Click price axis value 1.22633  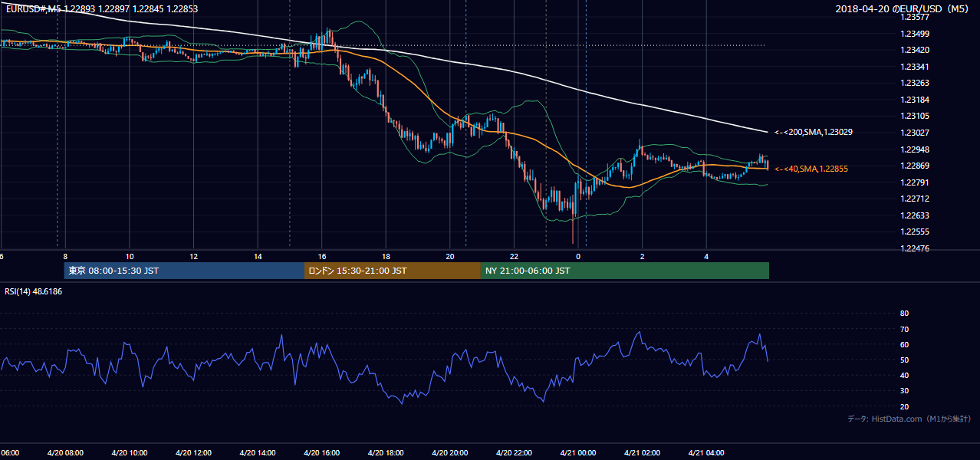(x=916, y=216)
